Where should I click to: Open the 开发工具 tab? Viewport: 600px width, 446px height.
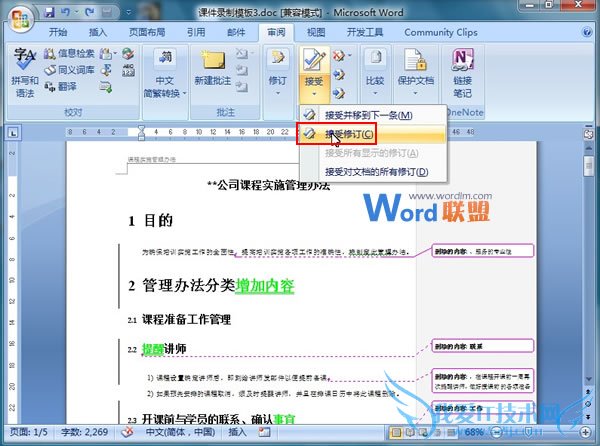(x=365, y=32)
